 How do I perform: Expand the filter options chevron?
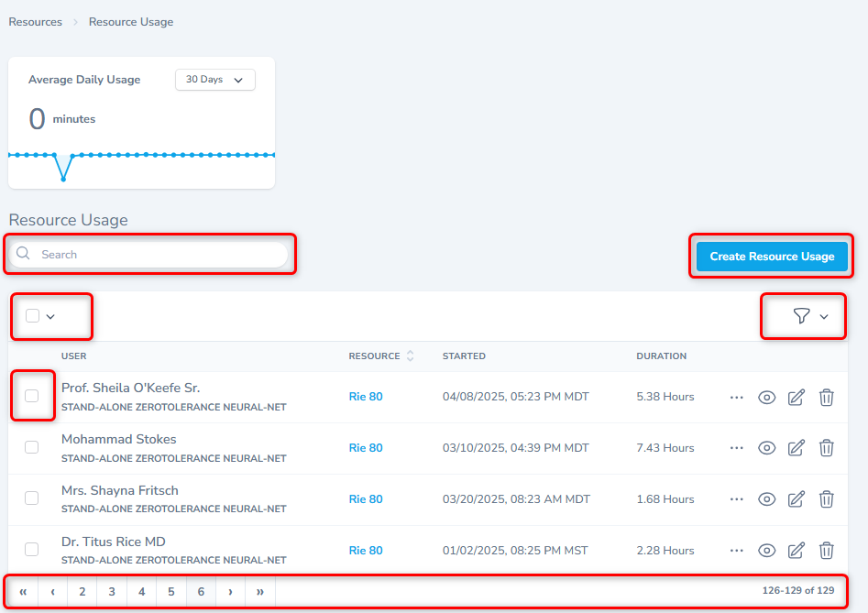(824, 317)
